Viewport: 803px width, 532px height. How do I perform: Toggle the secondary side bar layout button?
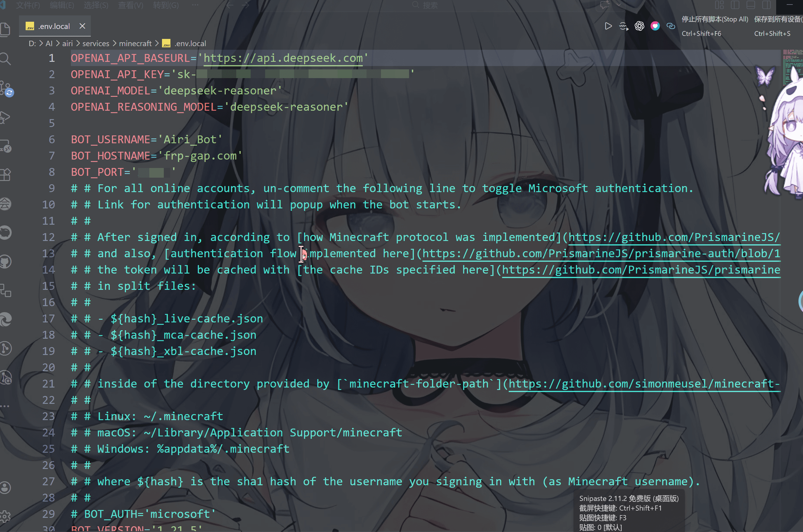(x=766, y=5)
